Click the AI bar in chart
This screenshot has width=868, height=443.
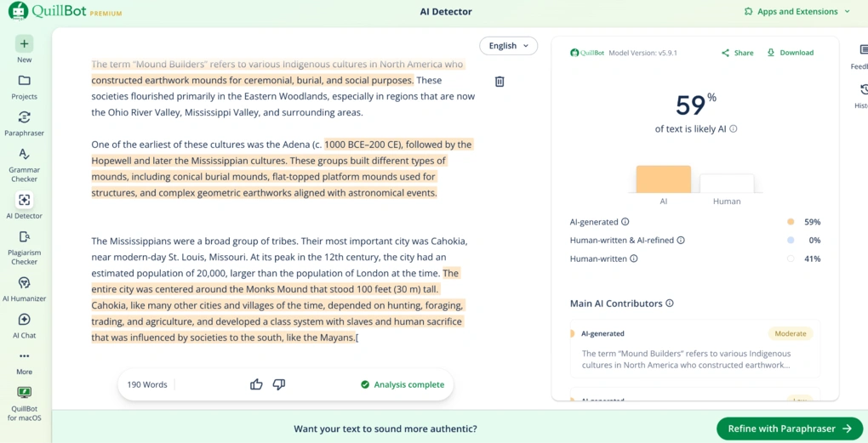(x=663, y=179)
